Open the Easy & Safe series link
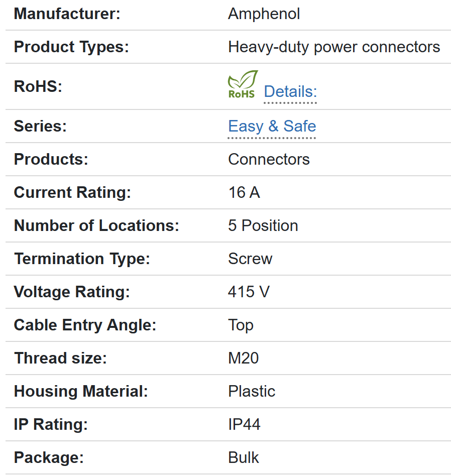 272,126
